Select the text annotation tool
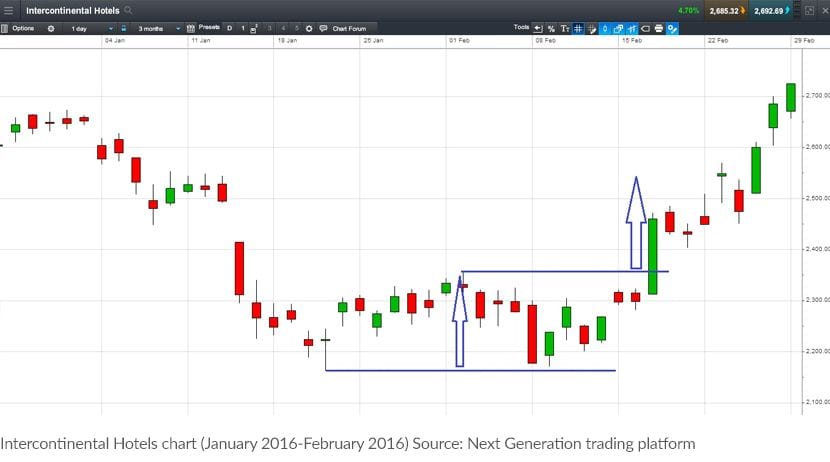The width and height of the screenshot is (830, 462). click(x=565, y=28)
